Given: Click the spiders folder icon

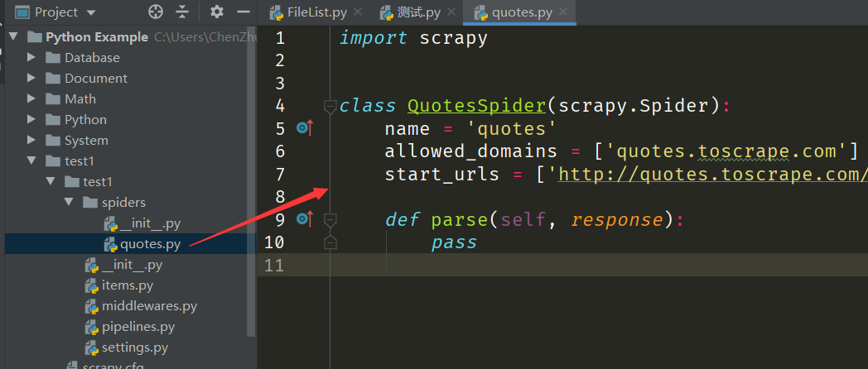Looking at the screenshot, I should click(x=90, y=203).
